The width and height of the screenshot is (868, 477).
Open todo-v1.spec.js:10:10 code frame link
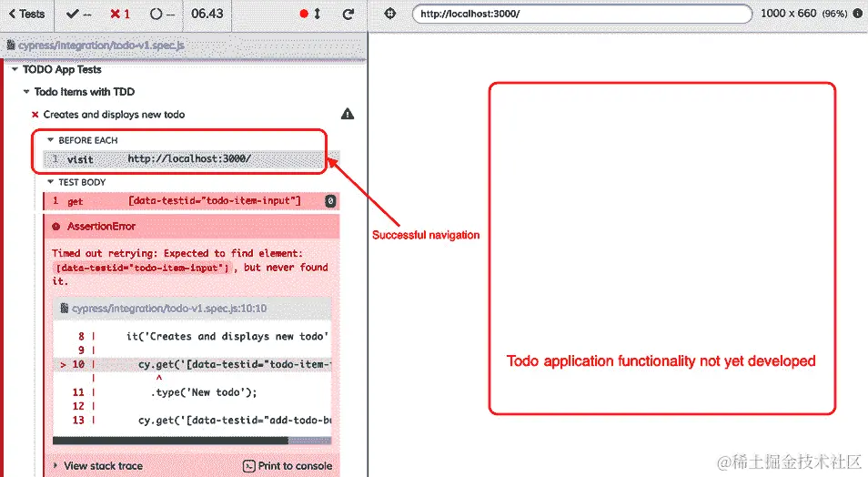pyautogui.click(x=169, y=308)
